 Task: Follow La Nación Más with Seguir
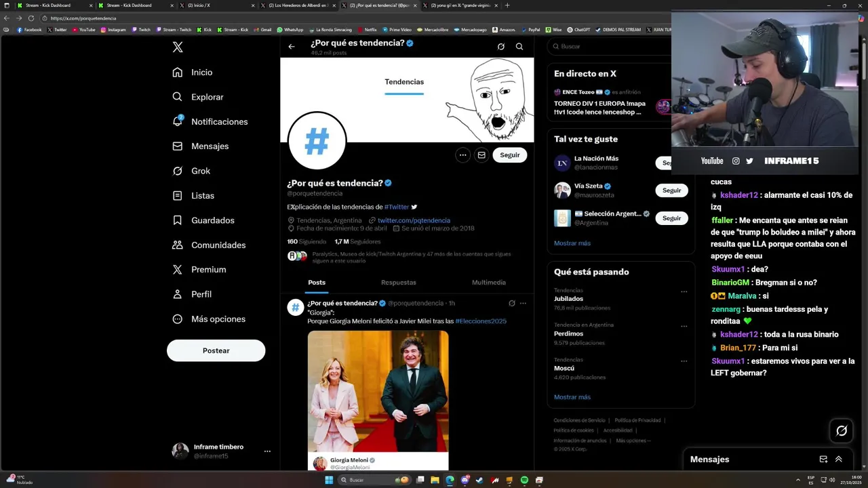pos(665,163)
